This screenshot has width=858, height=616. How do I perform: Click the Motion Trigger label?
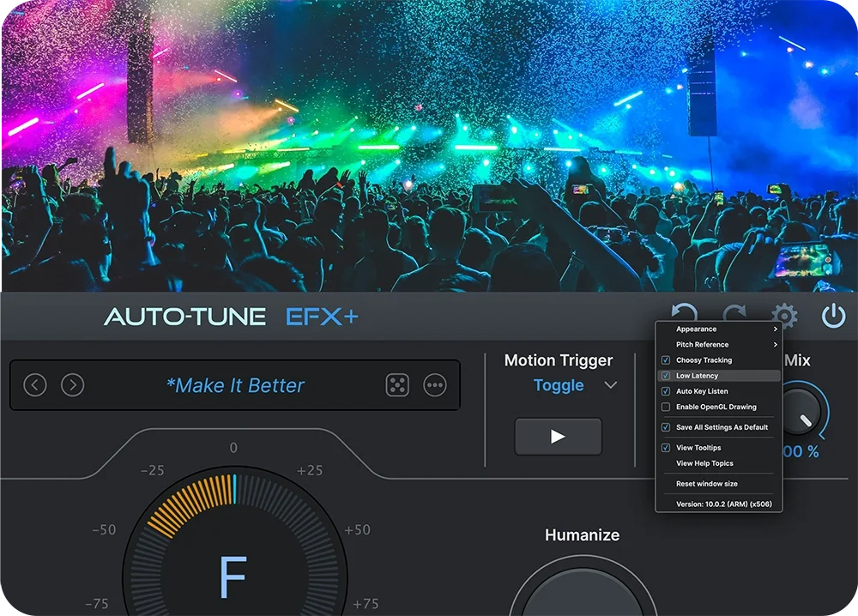559,360
